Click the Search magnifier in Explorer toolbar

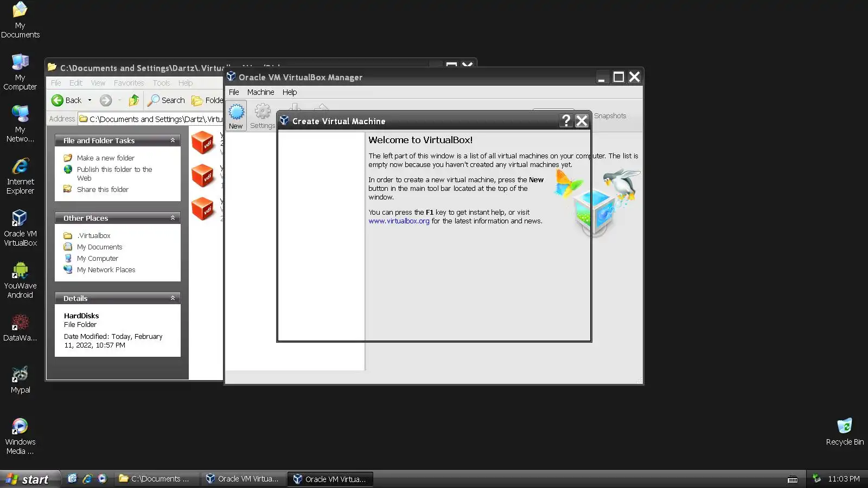(167, 100)
